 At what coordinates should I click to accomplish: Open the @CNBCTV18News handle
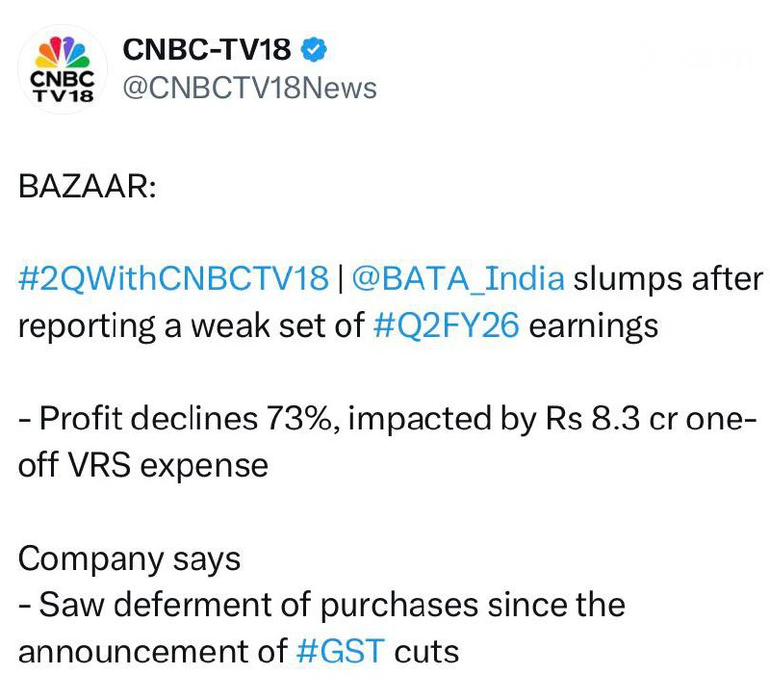(250, 89)
